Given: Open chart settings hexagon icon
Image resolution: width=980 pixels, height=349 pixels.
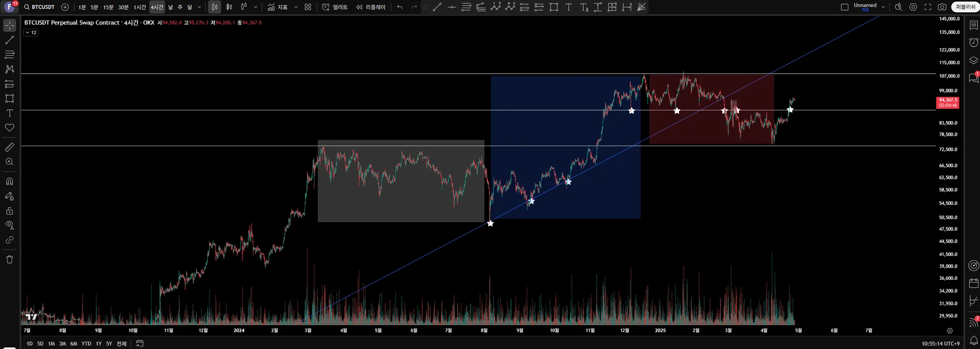Looking at the screenshot, I should pyautogui.click(x=913, y=7).
